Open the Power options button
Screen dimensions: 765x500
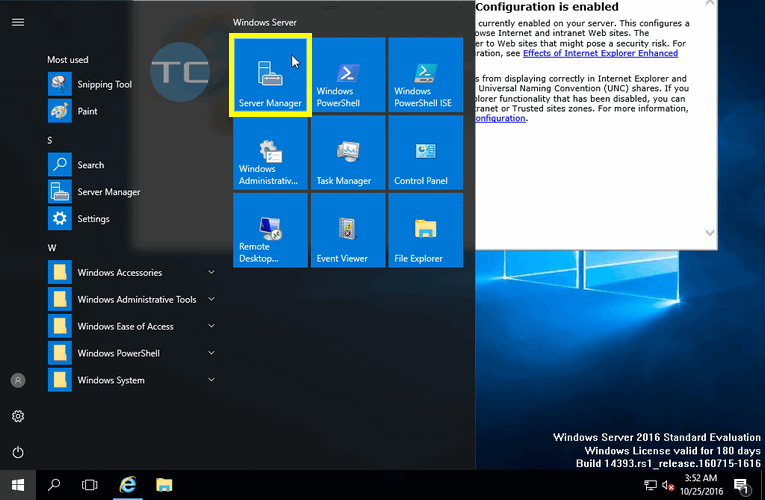coord(18,452)
